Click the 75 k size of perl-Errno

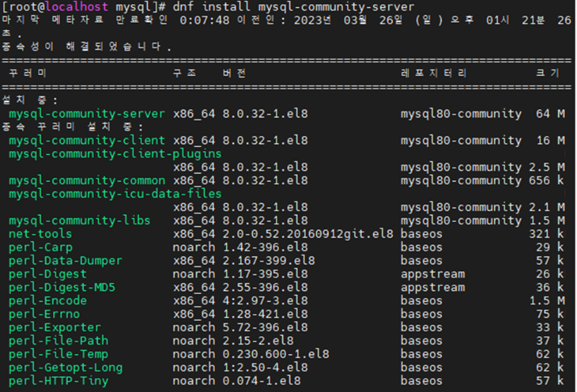point(551,314)
